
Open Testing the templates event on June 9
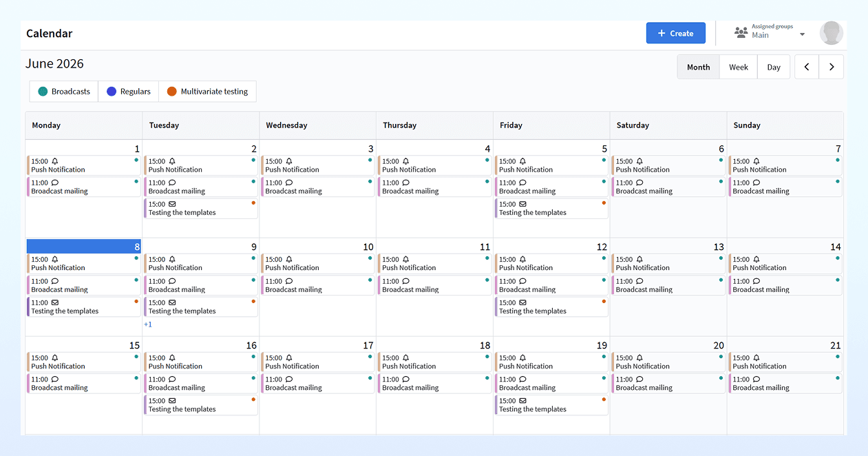click(201, 307)
